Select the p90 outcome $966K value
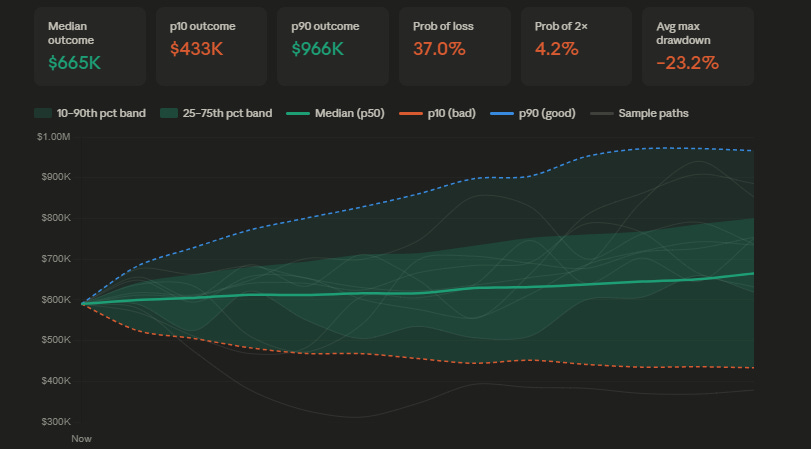Viewport: 811px width, 449px height. tap(318, 49)
